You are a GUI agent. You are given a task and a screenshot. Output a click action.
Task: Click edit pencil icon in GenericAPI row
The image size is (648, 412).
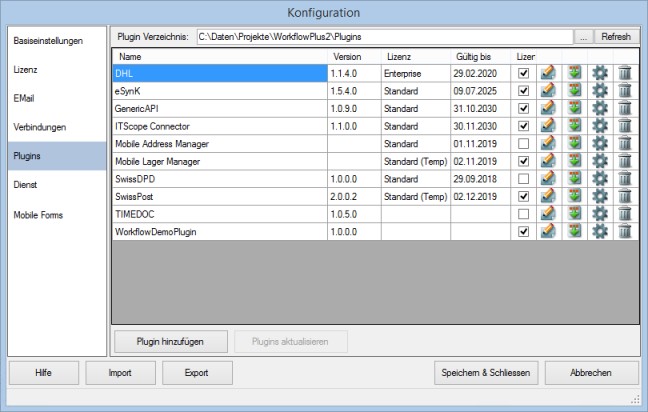[x=548, y=108]
